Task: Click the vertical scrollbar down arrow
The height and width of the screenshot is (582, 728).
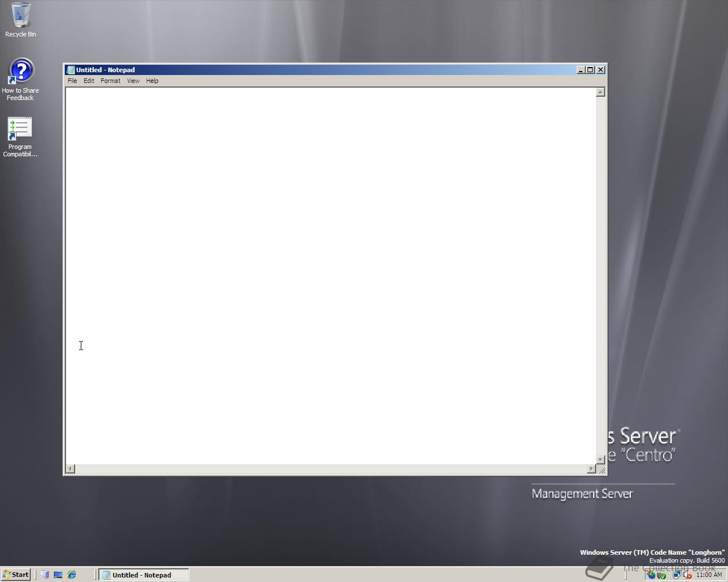Action: point(600,459)
